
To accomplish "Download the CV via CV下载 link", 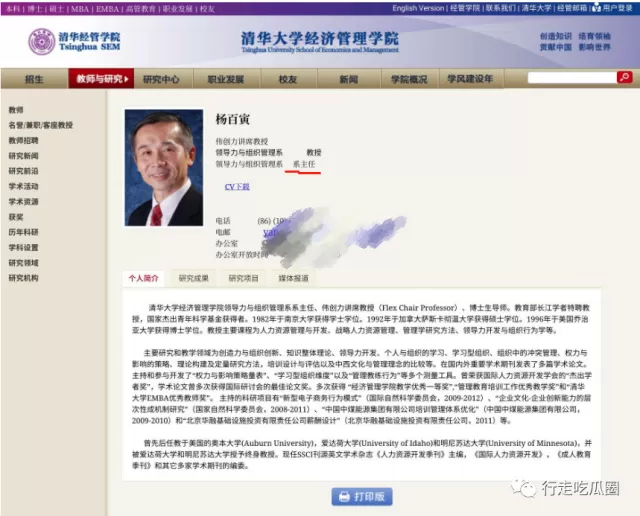I will point(237,187).
